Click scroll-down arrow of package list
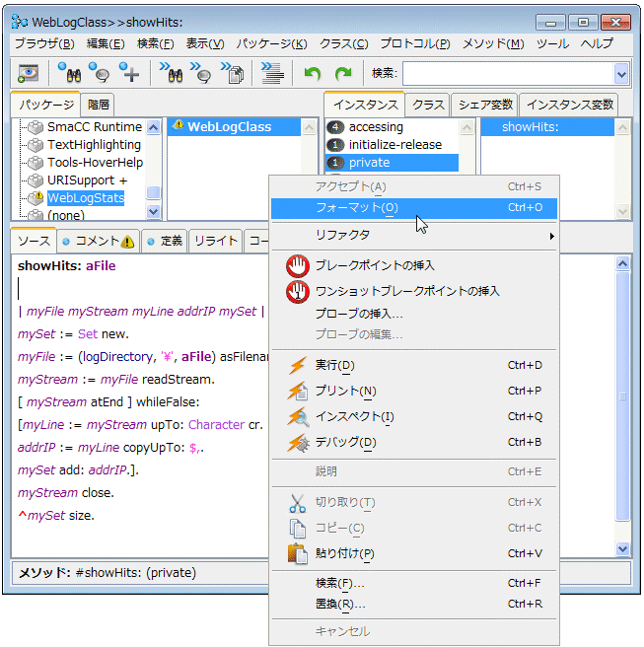644x647 pixels. point(153,211)
